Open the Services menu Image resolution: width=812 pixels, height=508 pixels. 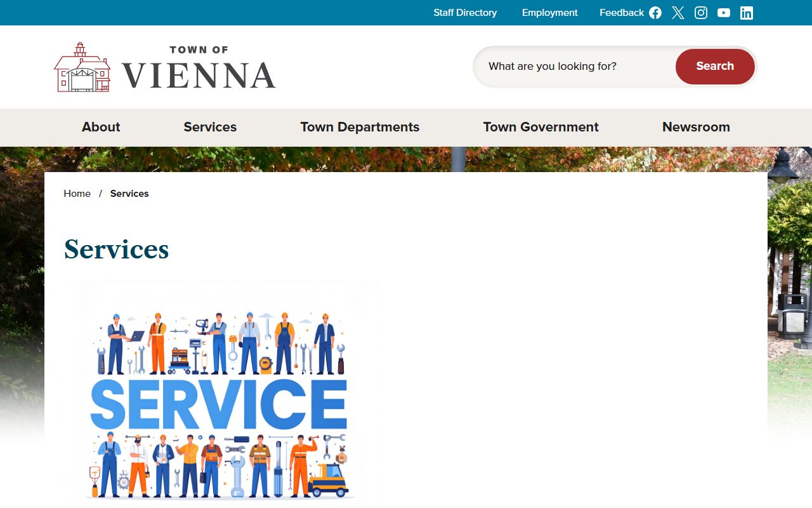(210, 127)
